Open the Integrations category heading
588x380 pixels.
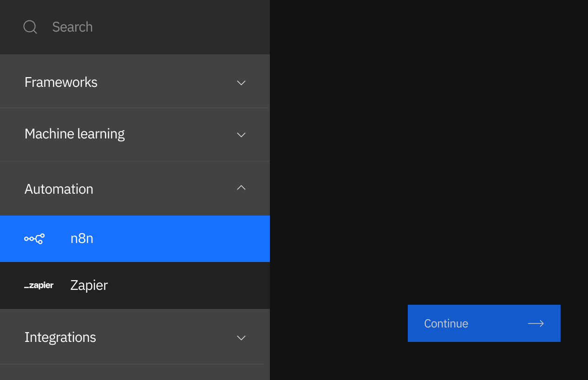tap(135, 337)
